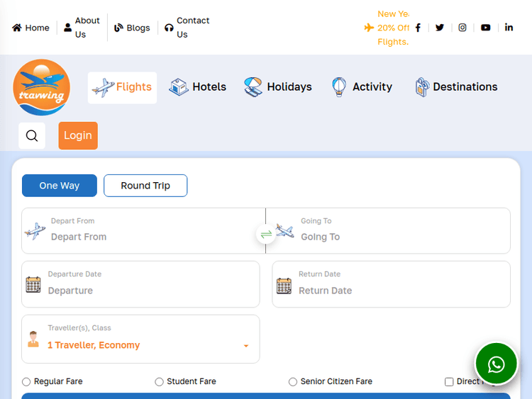Choose the Student Fare option

159,382
